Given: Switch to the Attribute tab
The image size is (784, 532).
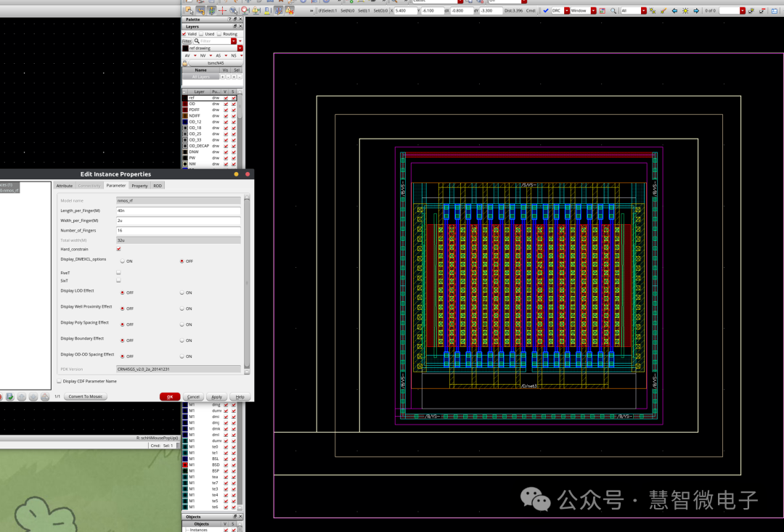Looking at the screenshot, I should coord(65,186).
